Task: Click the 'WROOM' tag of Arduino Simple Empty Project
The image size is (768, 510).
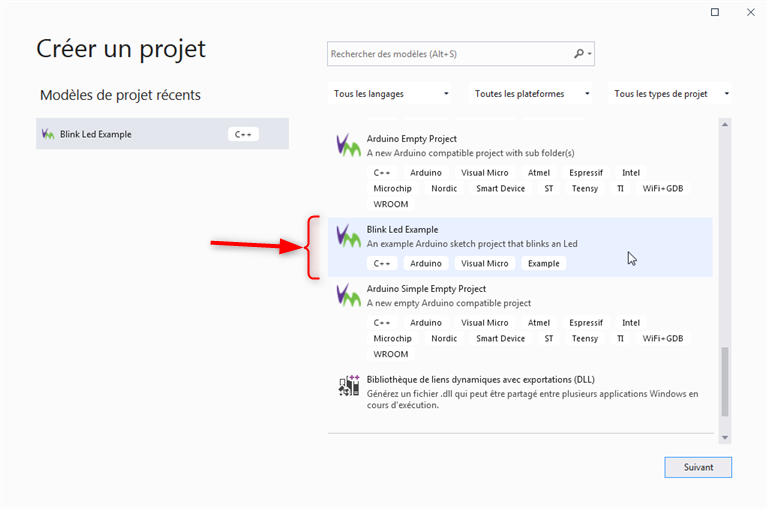Action: [x=390, y=354]
